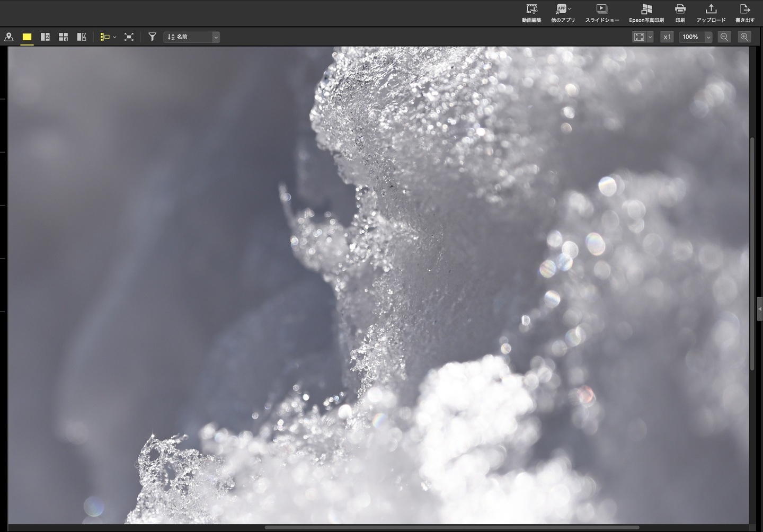This screenshot has width=763, height=532.
Task: Click the zoom in magnifier
Action: tap(744, 37)
